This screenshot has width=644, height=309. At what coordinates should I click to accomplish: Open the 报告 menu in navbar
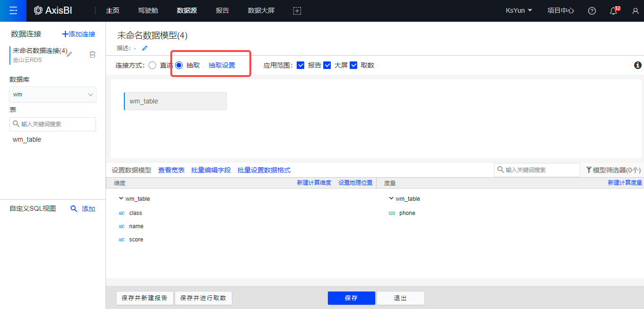(x=222, y=10)
